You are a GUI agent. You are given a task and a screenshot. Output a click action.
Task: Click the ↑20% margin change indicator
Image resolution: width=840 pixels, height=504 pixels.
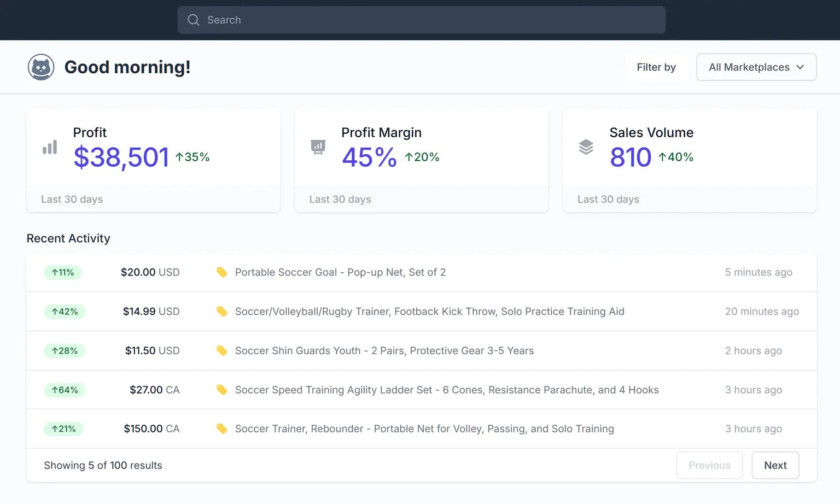(x=422, y=157)
